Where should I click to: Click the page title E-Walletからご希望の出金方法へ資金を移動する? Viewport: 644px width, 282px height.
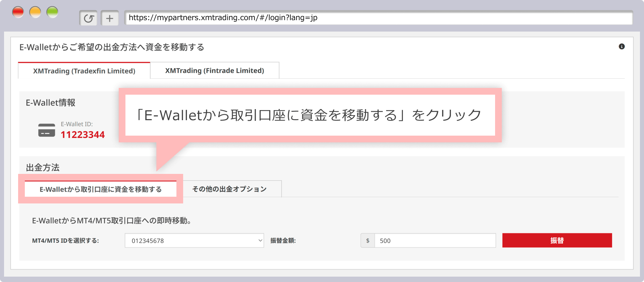coord(112,47)
